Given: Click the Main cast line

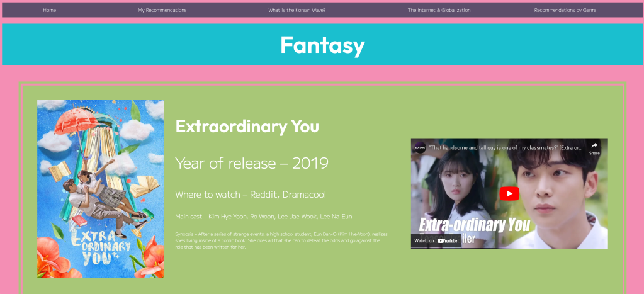Looking at the screenshot, I should tap(263, 217).
